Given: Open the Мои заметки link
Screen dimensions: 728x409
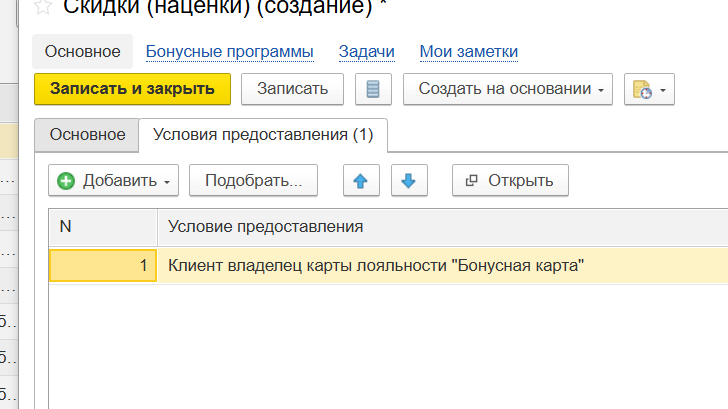Looking at the screenshot, I should coord(468,51).
